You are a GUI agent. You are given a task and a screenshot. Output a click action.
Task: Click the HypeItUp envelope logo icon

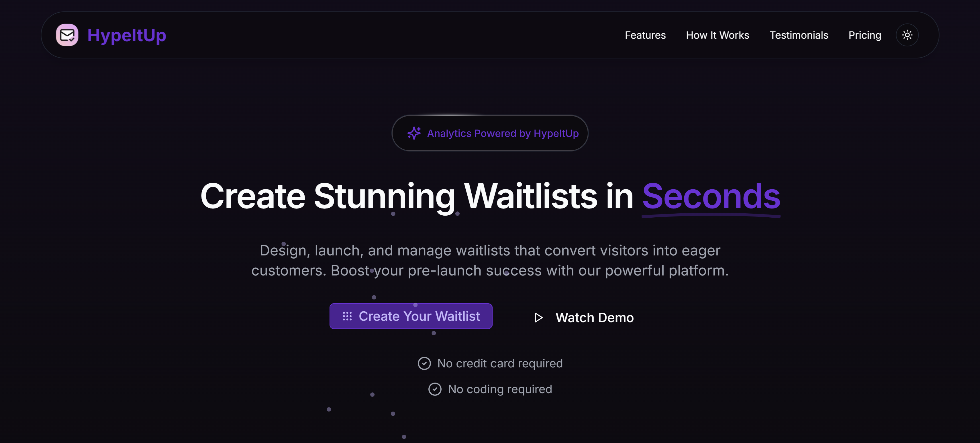tap(67, 35)
